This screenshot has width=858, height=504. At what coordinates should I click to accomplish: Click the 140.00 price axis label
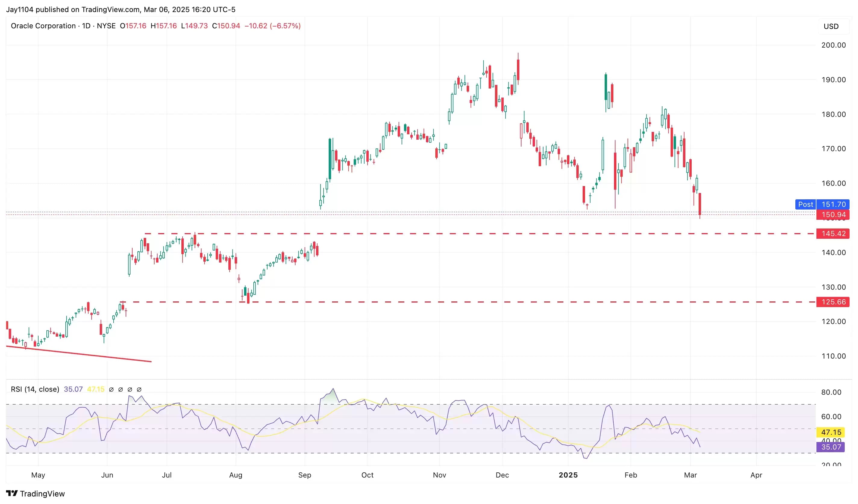coord(833,253)
